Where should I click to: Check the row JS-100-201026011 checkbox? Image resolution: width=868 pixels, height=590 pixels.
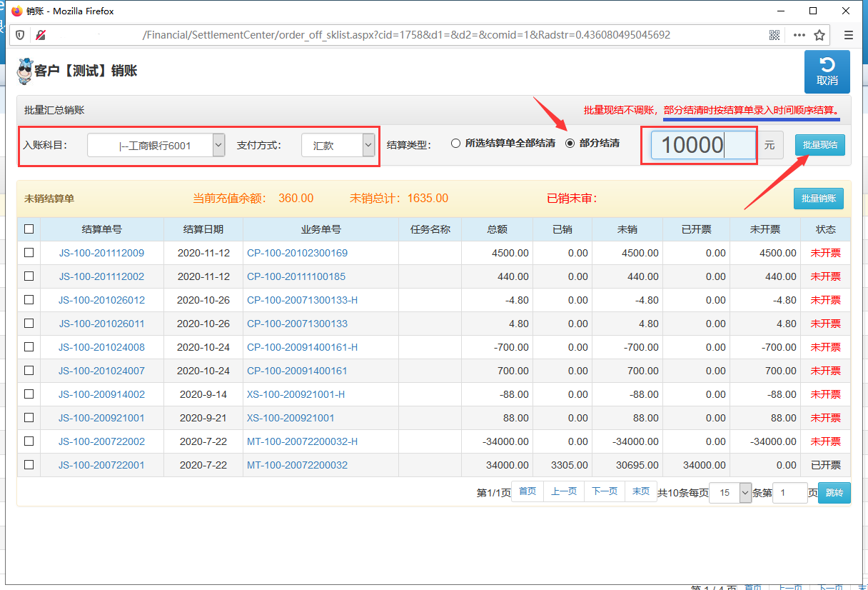tap(29, 324)
